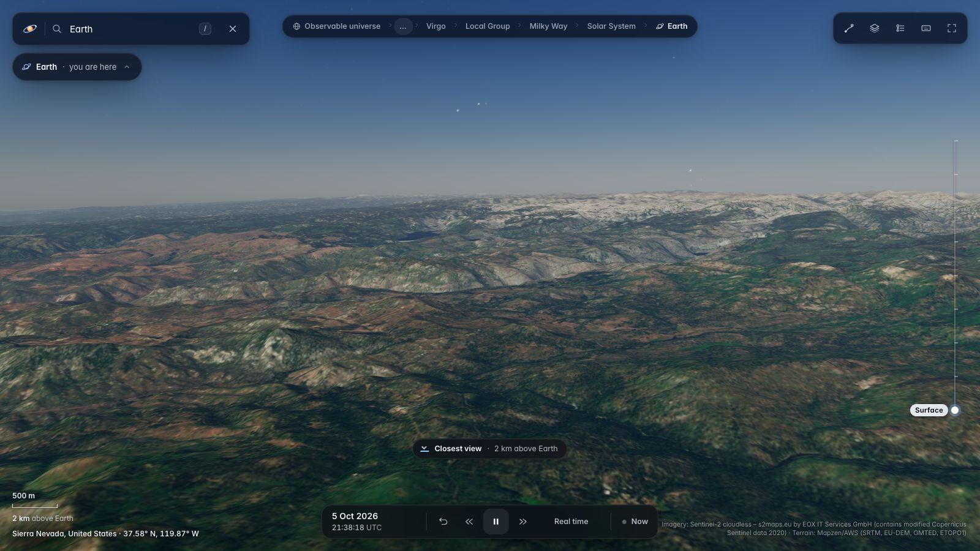
Task: Open the measure distance path tool
Action: pyautogui.click(x=849, y=28)
